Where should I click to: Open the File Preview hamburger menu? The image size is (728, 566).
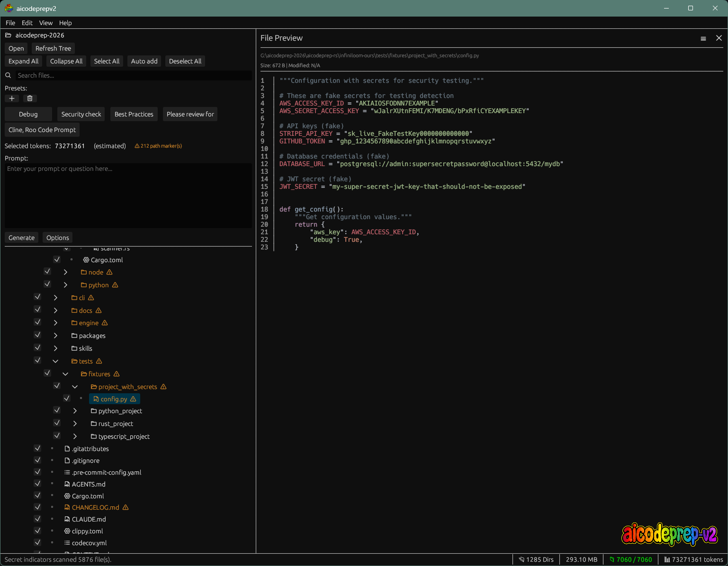[703, 38]
